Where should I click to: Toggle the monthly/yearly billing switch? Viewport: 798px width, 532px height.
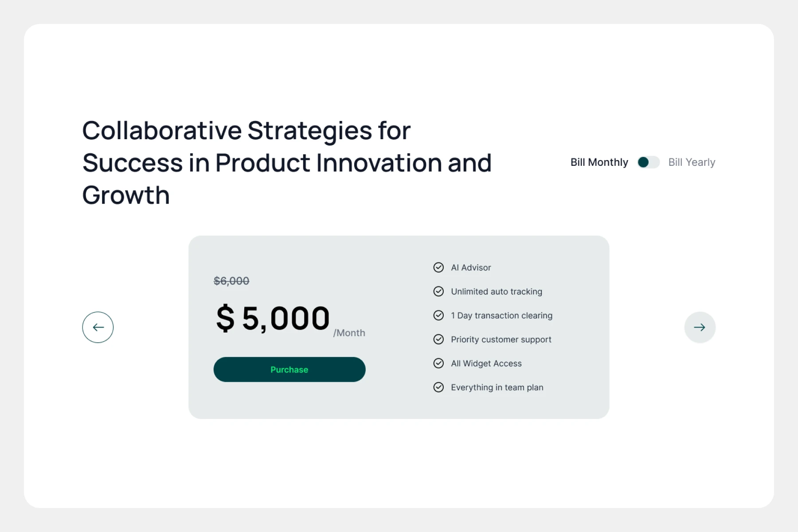[648, 162]
